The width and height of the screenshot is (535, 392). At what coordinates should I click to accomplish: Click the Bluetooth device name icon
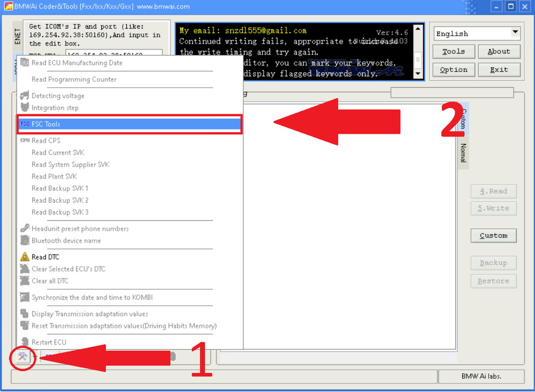tap(25, 240)
